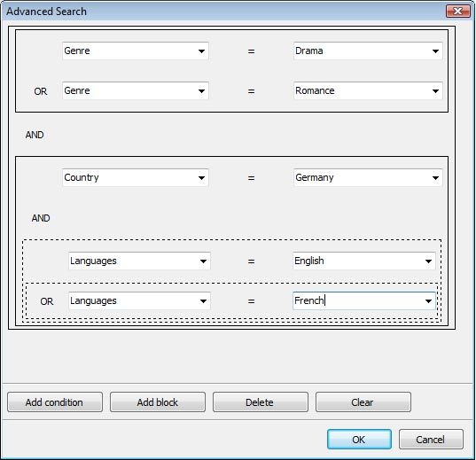The width and height of the screenshot is (476, 460).
Task: Open the second Languages field dropdown
Action: coord(139,300)
